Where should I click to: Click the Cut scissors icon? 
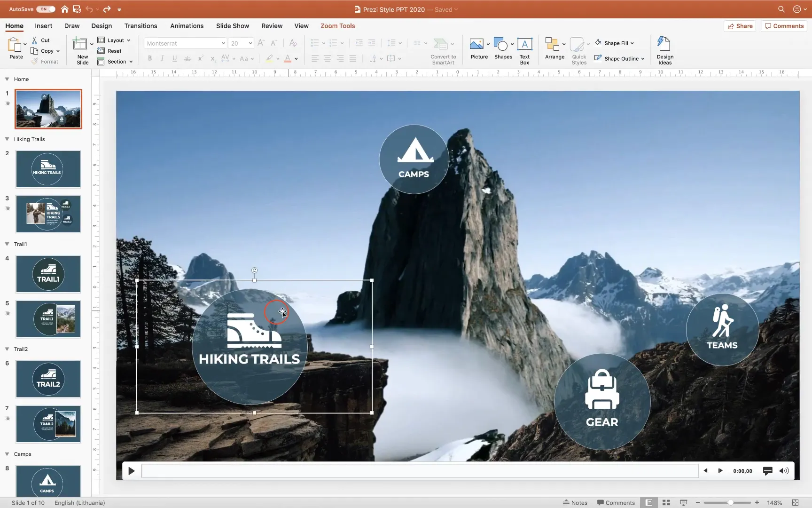[x=34, y=40]
